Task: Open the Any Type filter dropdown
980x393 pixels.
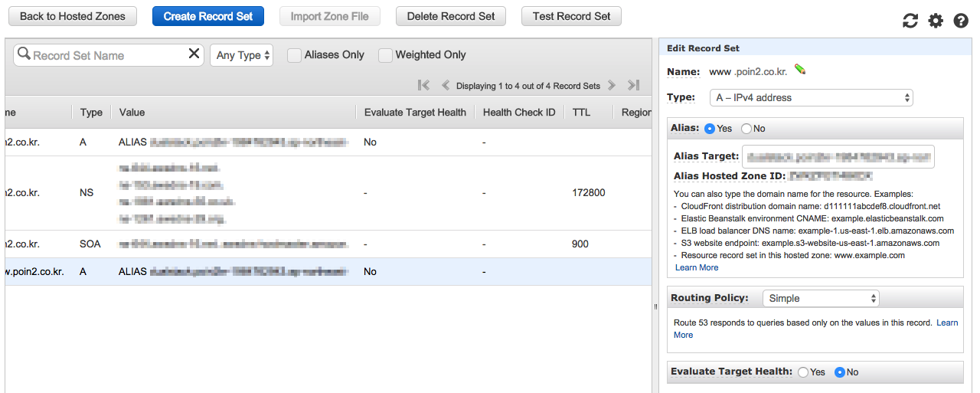Action: pos(241,55)
